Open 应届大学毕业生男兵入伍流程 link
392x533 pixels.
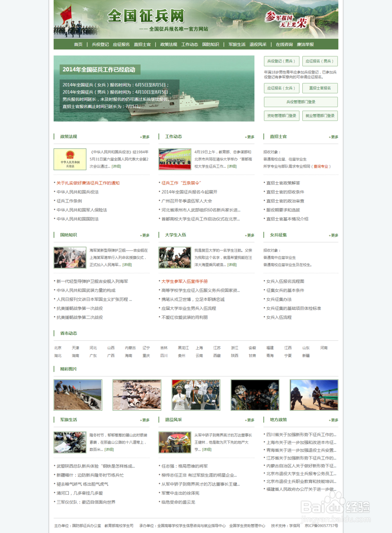[189, 309]
